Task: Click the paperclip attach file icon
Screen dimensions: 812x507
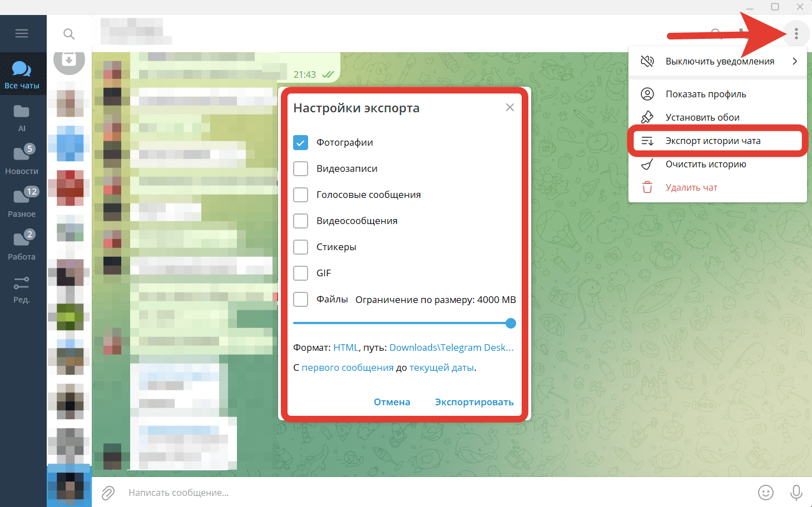Action: (x=108, y=493)
